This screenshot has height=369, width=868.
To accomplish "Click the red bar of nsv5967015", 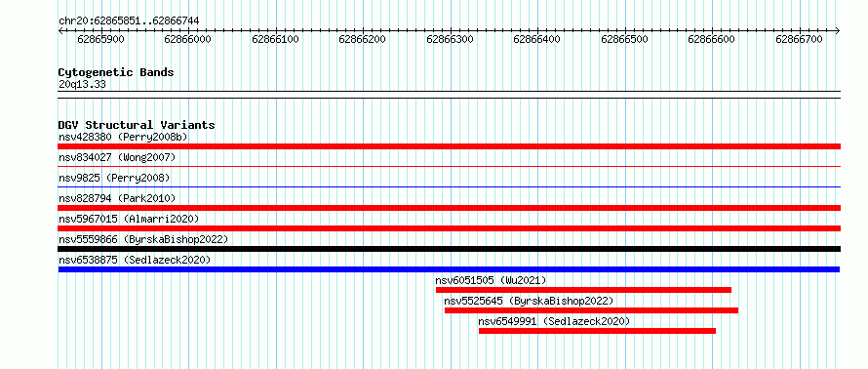I will 449,228.
